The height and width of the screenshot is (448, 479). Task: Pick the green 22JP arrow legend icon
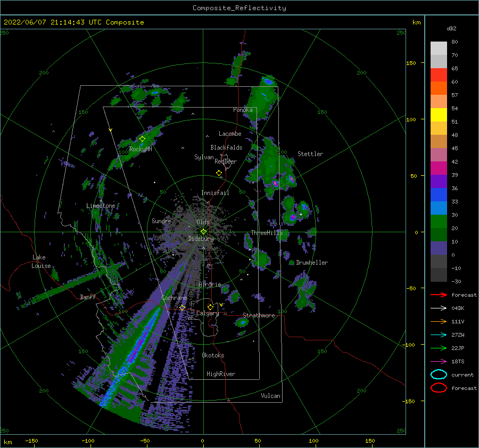[439, 348]
